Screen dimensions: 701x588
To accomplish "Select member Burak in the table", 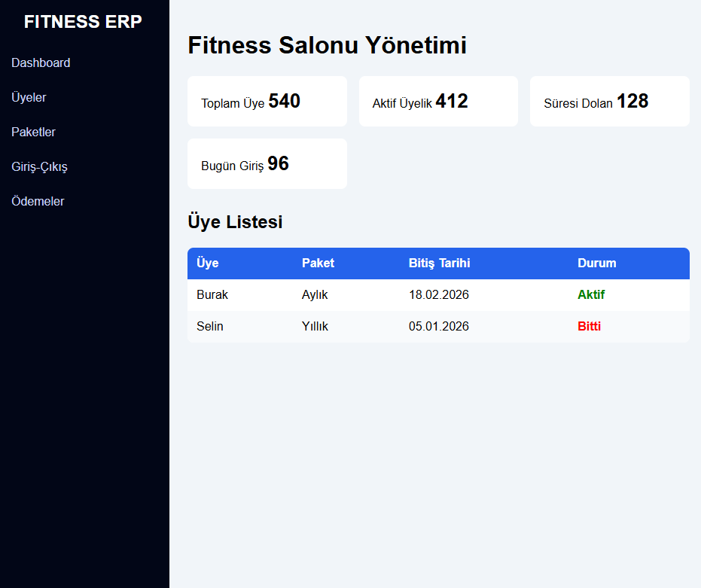I will [x=212, y=295].
